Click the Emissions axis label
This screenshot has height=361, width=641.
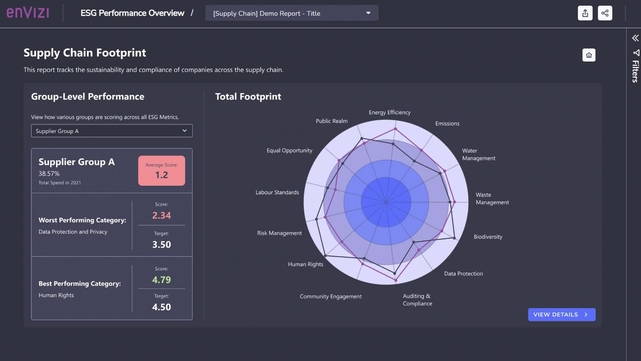tap(447, 123)
